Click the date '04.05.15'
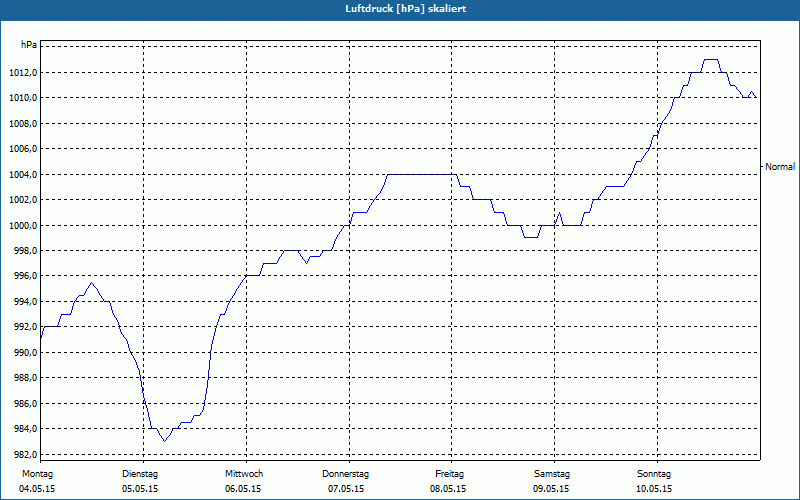The width and height of the screenshot is (800, 500). (x=37, y=489)
